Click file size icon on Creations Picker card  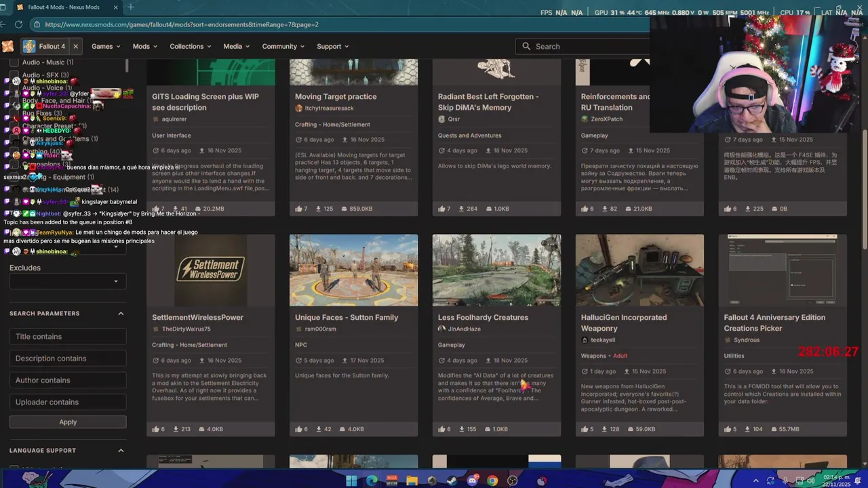774,429
